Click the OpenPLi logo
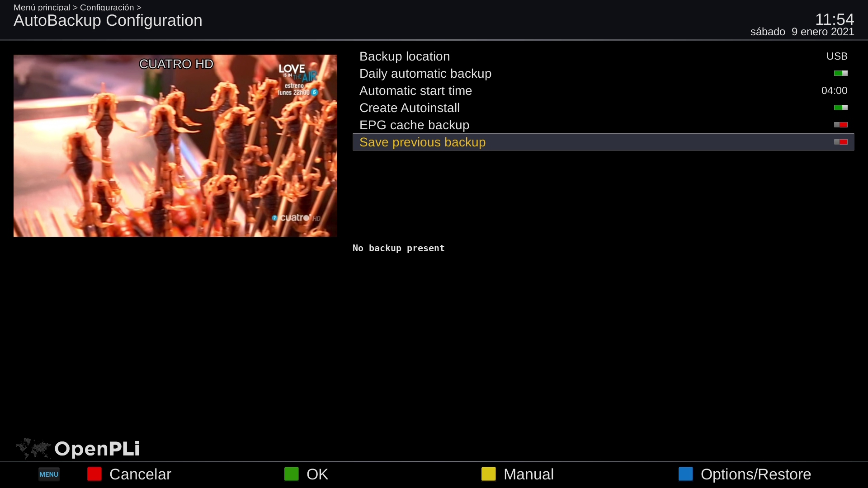 (97, 449)
